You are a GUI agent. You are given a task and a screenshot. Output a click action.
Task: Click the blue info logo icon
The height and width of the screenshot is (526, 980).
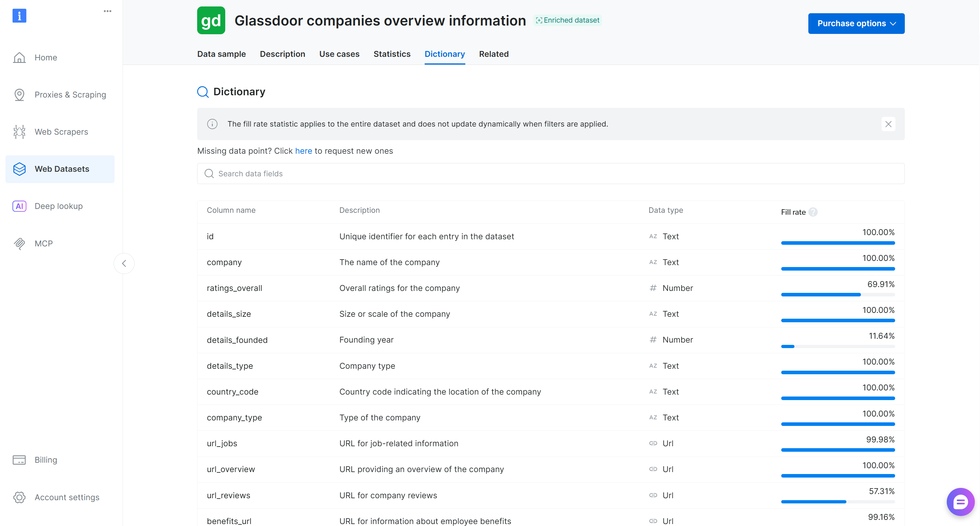point(19,15)
